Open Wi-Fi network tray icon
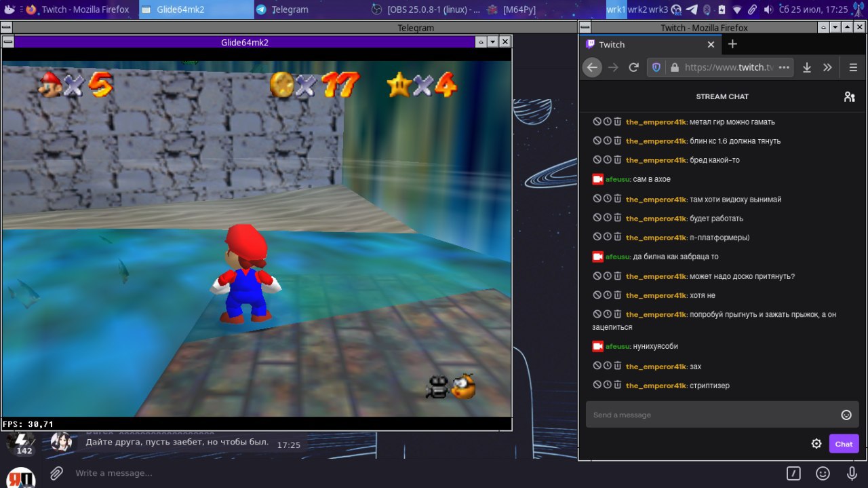868x488 pixels. coord(737,10)
